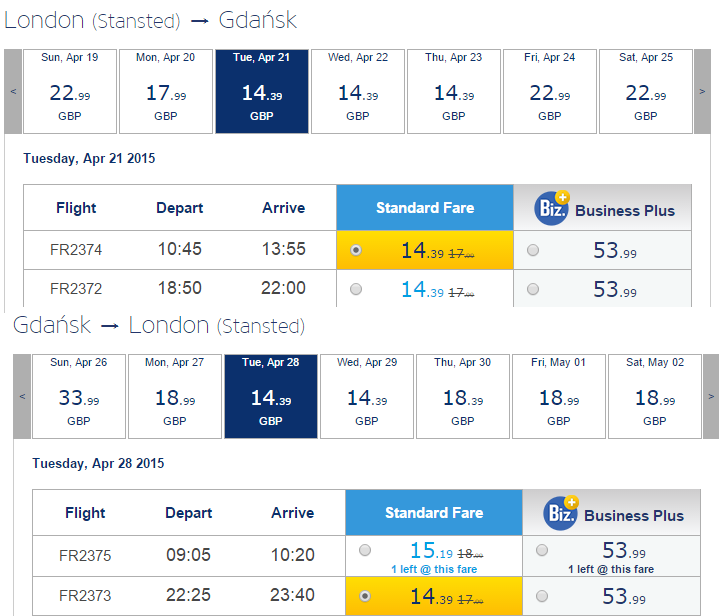The width and height of the screenshot is (719, 616).
Task: Choose the FR2375 standard fare 15.19 radio button
Action: [365, 550]
